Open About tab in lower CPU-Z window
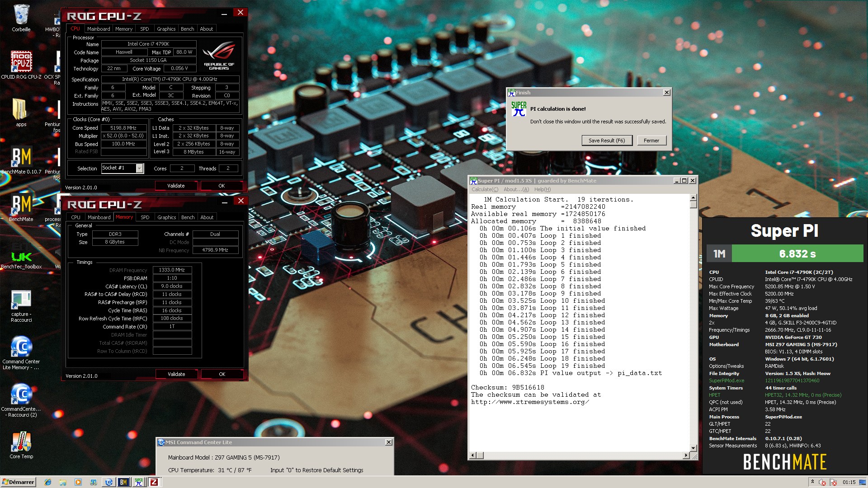868x488 pixels. pyautogui.click(x=207, y=217)
